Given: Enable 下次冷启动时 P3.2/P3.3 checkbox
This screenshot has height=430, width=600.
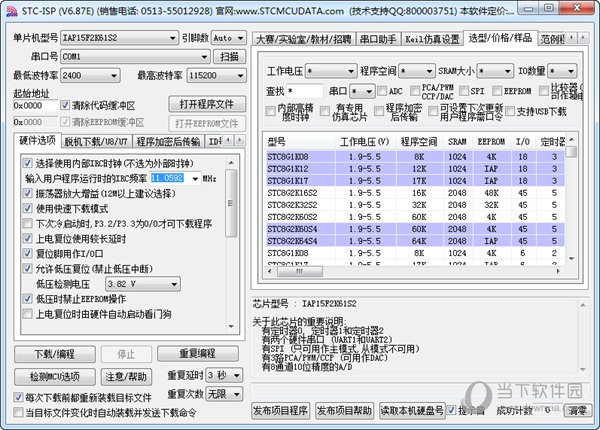Looking at the screenshot, I should tap(27, 223).
